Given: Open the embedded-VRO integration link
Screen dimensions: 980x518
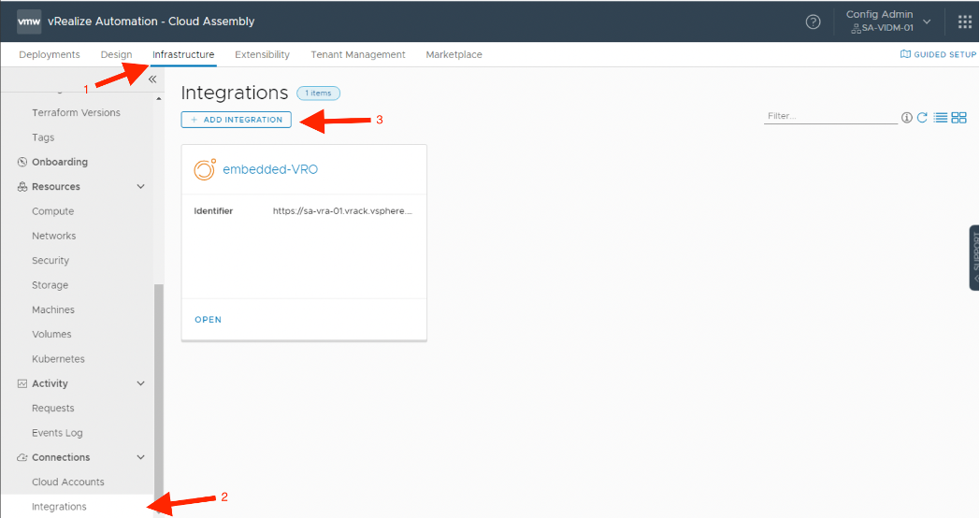Looking at the screenshot, I should (x=270, y=169).
